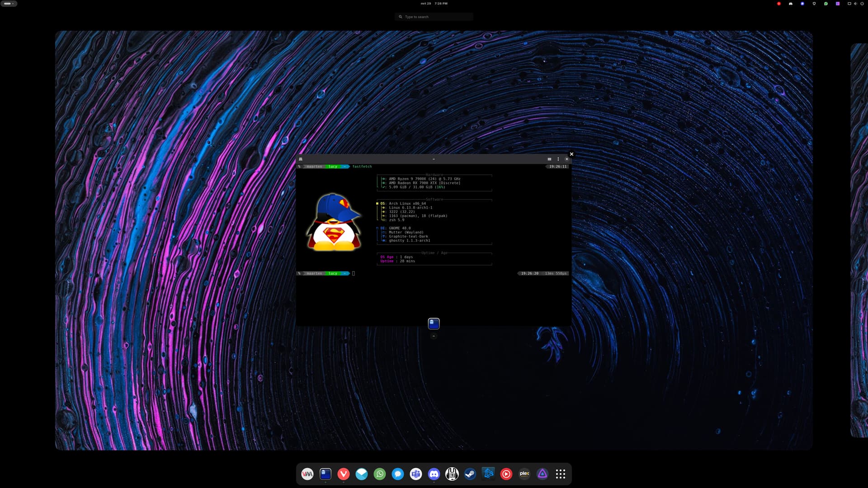Open the wired network status indicator
This screenshot has height=488, width=868.
pos(849,4)
